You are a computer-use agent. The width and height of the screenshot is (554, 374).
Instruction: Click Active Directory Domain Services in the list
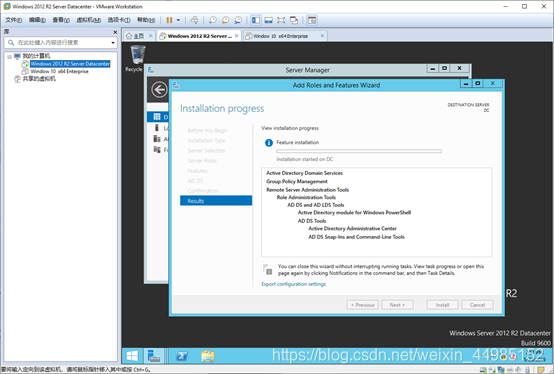click(x=305, y=173)
